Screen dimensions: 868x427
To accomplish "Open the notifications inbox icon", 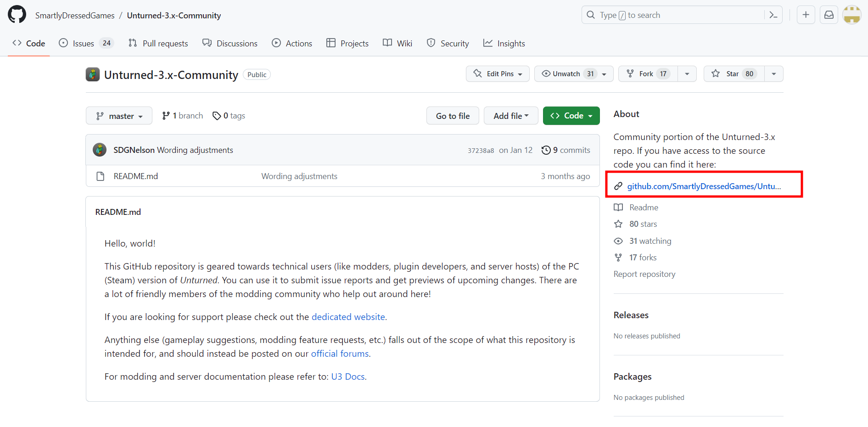I will click(829, 14).
